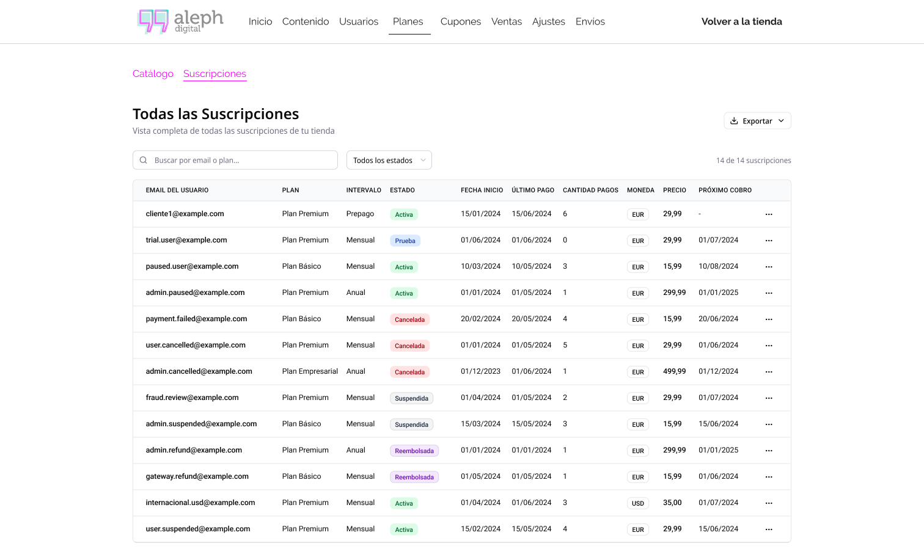This screenshot has height=560, width=924.
Task: Click ellipsis on user.suspended@example.com row
Action: (x=769, y=529)
